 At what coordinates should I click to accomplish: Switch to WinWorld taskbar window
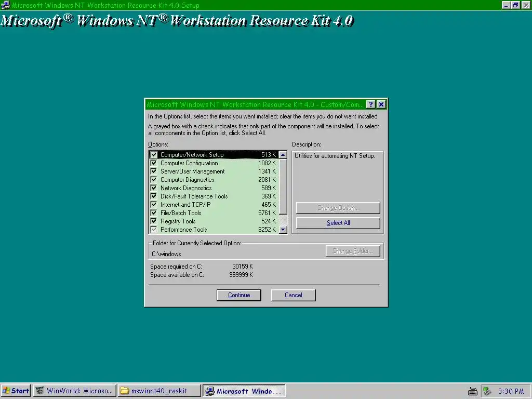[x=75, y=391]
